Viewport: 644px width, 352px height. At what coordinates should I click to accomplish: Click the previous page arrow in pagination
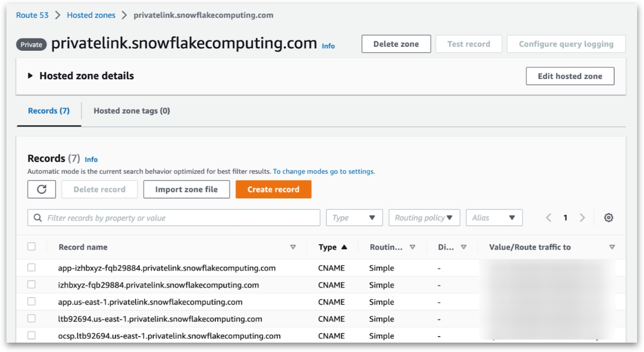coord(549,218)
